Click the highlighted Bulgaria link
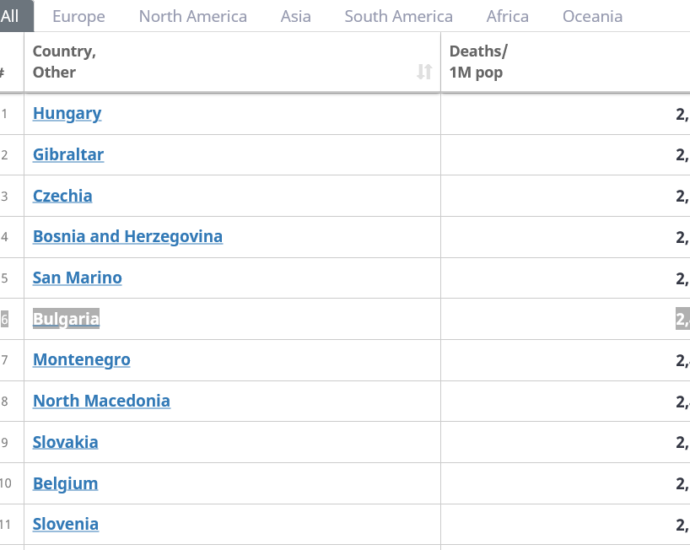The image size is (690, 550). 66,319
